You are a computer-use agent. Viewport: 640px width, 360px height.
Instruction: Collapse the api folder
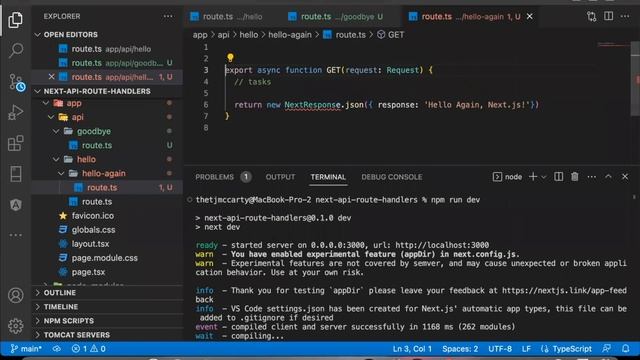(51, 117)
